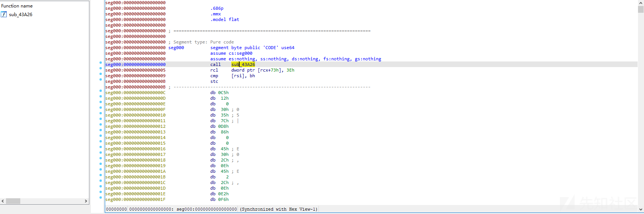Click the 'stc' instruction

(214, 81)
